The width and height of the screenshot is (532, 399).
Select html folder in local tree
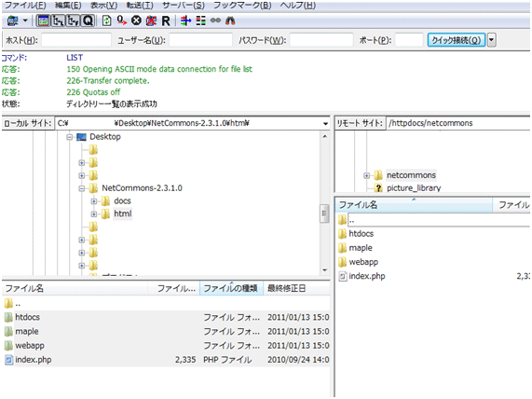pyautogui.click(x=122, y=213)
